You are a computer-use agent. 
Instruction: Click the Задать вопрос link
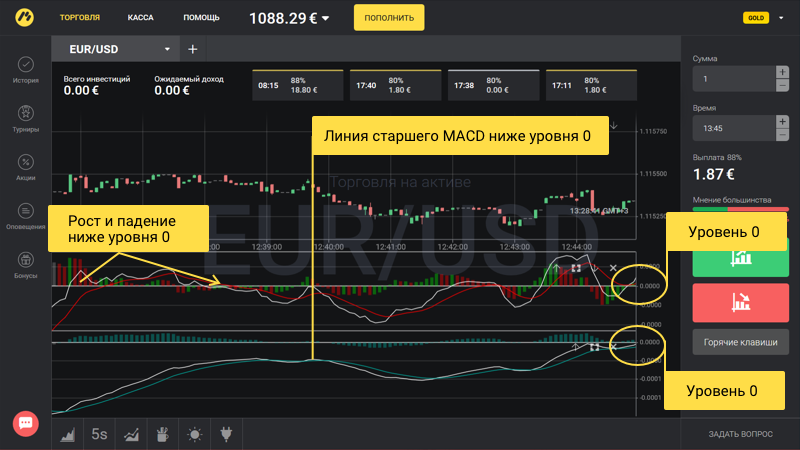tap(740, 434)
